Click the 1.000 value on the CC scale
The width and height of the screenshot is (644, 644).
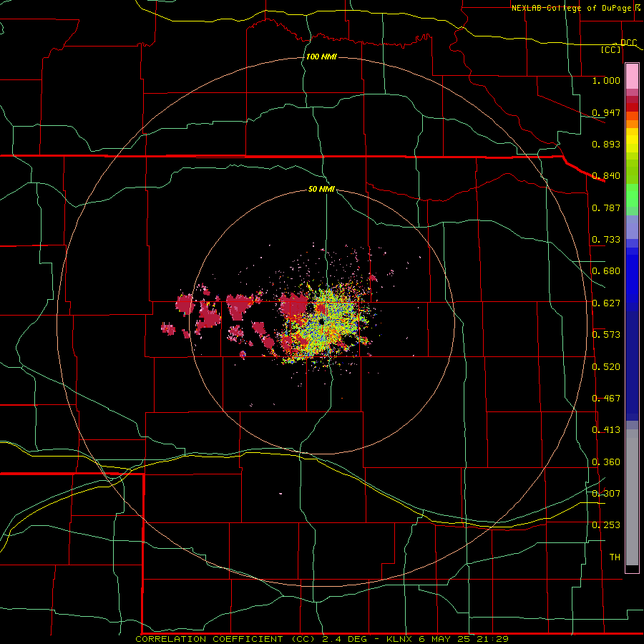pyautogui.click(x=606, y=80)
